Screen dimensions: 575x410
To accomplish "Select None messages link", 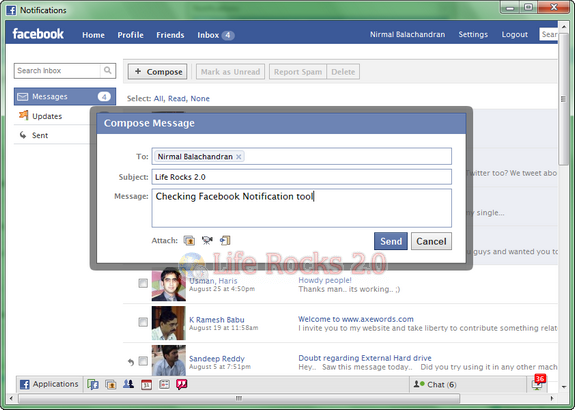I will coord(200,98).
